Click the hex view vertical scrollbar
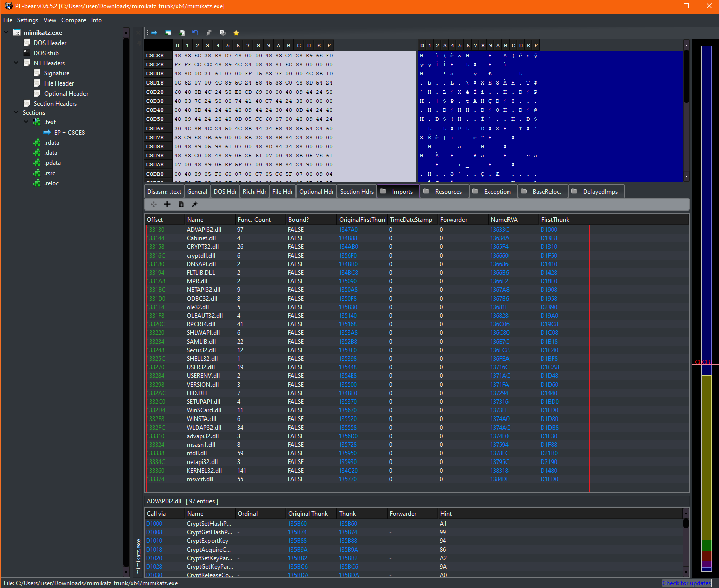 pyautogui.click(x=686, y=111)
